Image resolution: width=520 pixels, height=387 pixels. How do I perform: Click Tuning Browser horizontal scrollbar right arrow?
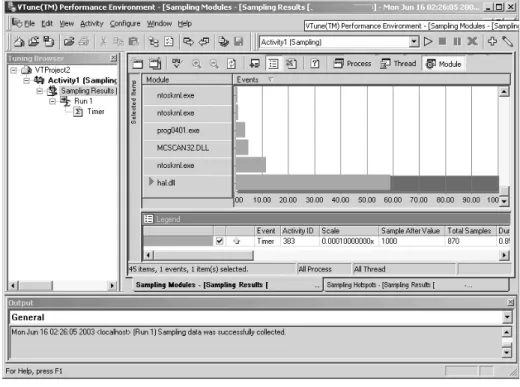[112, 285]
